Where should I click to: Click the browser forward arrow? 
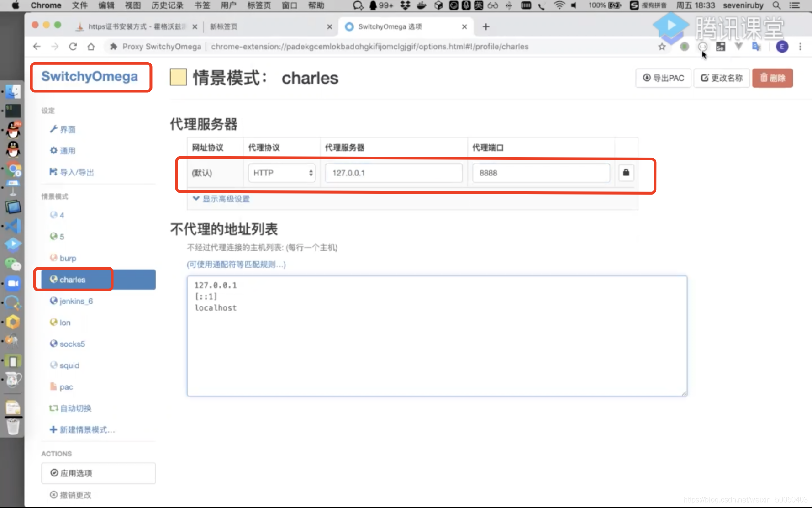[x=55, y=47]
